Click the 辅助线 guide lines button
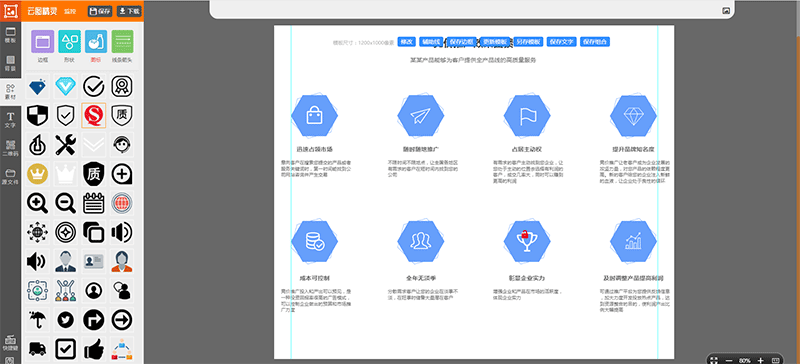This screenshot has height=364, width=800. point(431,42)
